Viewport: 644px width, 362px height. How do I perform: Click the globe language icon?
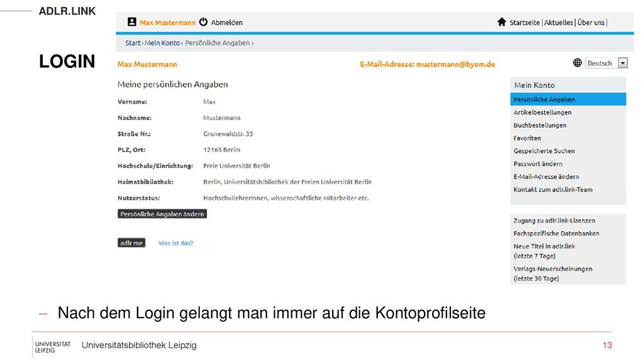coord(577,63)
